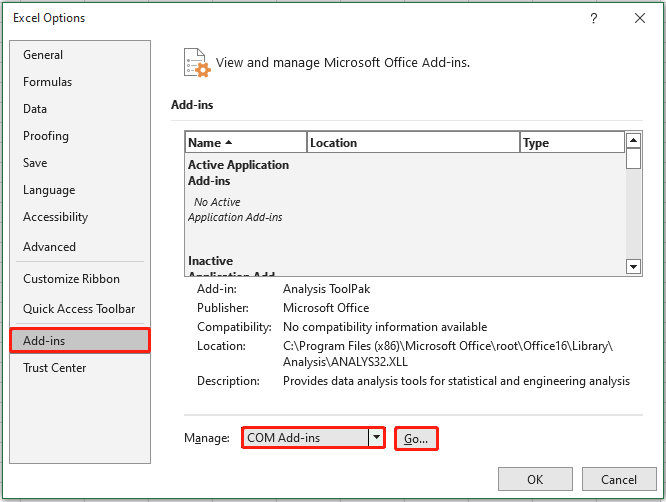Viewport: 666px width, 502px height.
Task: Open Accessibility options
Action: tap(56, 217)
